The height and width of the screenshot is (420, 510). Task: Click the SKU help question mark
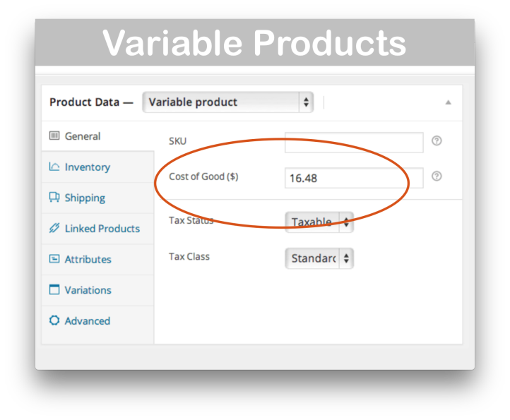coord(437,141)
